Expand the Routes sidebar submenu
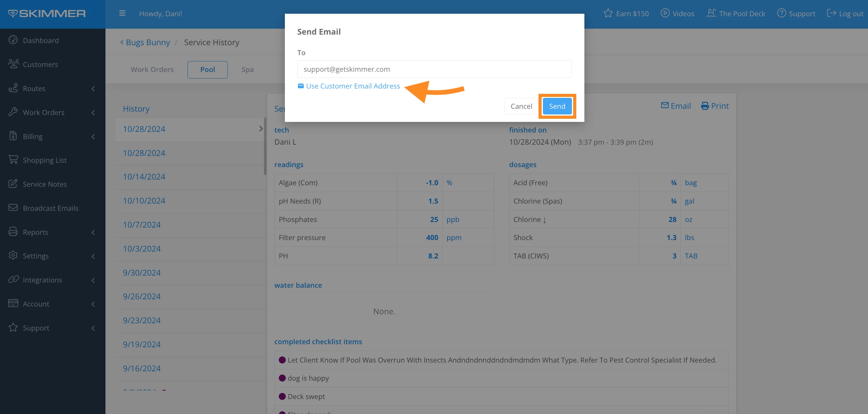868x414 pixels. pyautogui.click(x=93, y=89)
